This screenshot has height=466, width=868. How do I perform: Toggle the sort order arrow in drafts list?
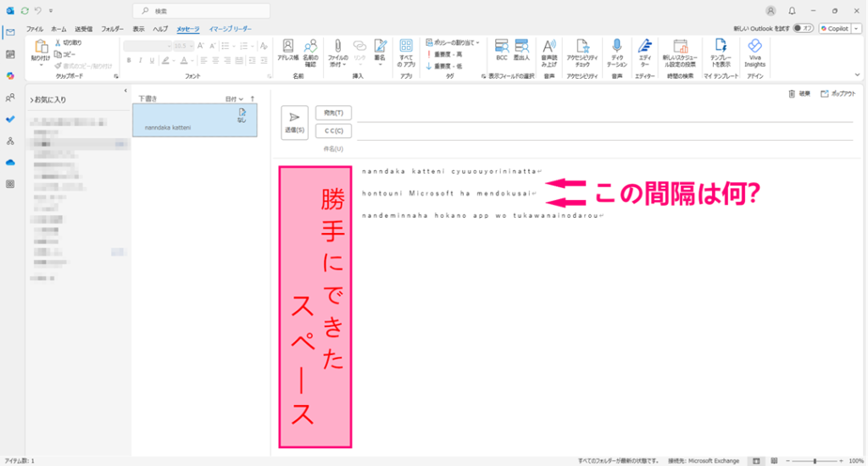tap(252, 99)
